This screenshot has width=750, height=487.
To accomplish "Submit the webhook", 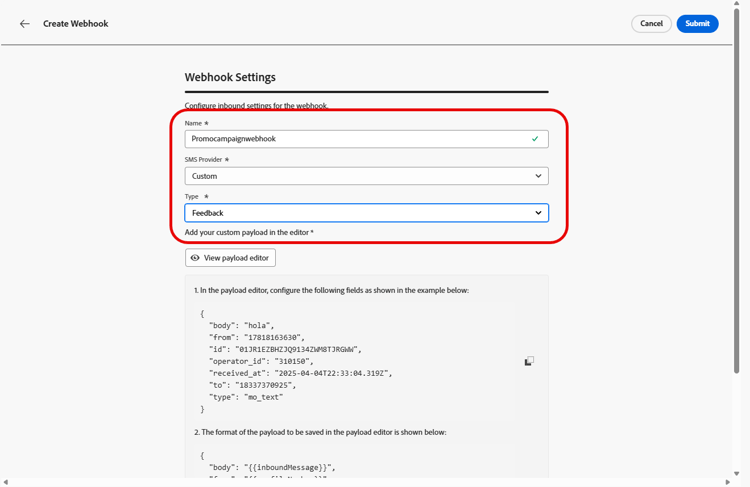I will [x=697, y=23].
